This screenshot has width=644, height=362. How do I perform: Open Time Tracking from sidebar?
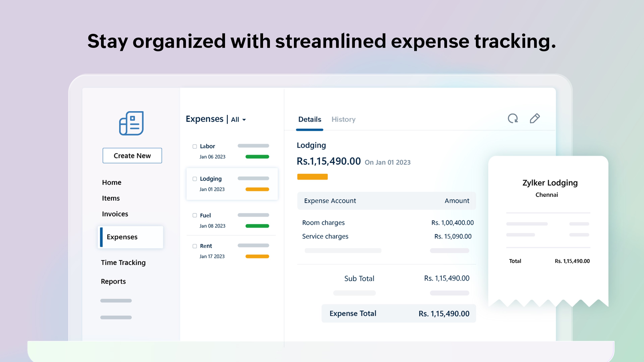123,262
